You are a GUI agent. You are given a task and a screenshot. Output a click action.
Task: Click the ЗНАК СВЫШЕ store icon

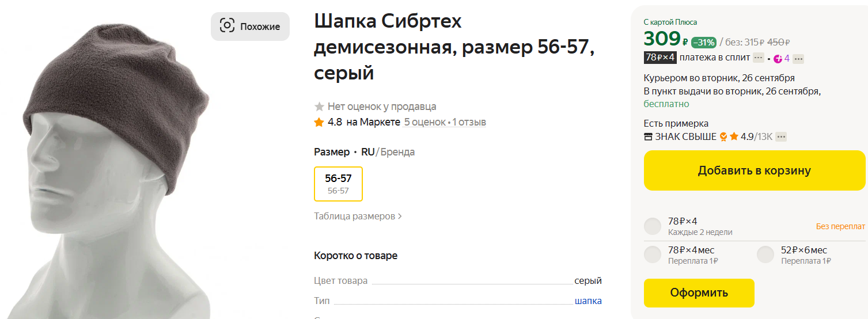tap(648, 137)
